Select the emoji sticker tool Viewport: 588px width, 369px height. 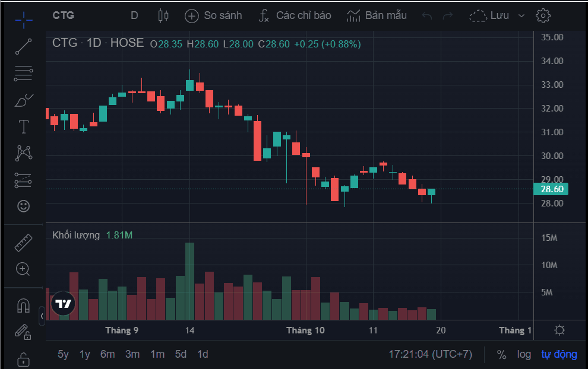coord(23,206)
